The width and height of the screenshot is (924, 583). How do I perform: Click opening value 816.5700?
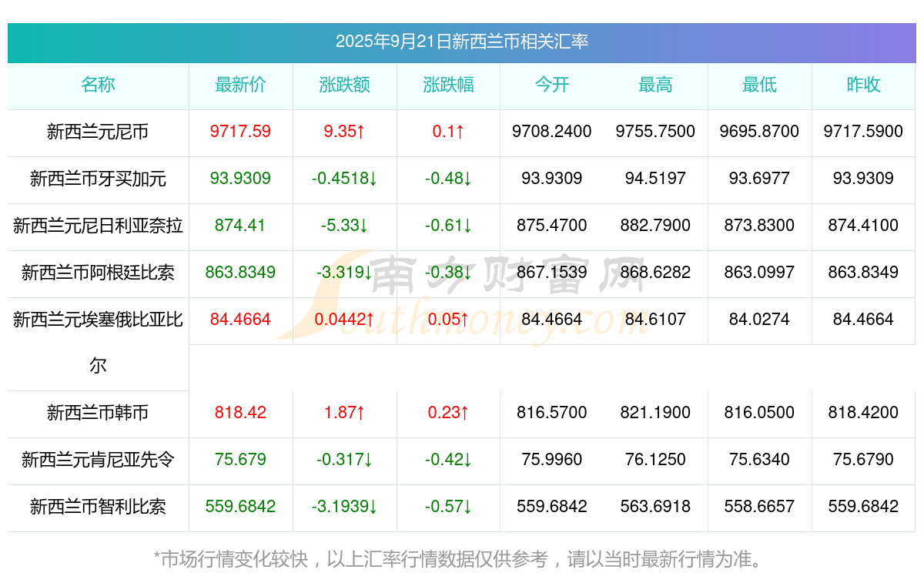(x=552, y=413)
